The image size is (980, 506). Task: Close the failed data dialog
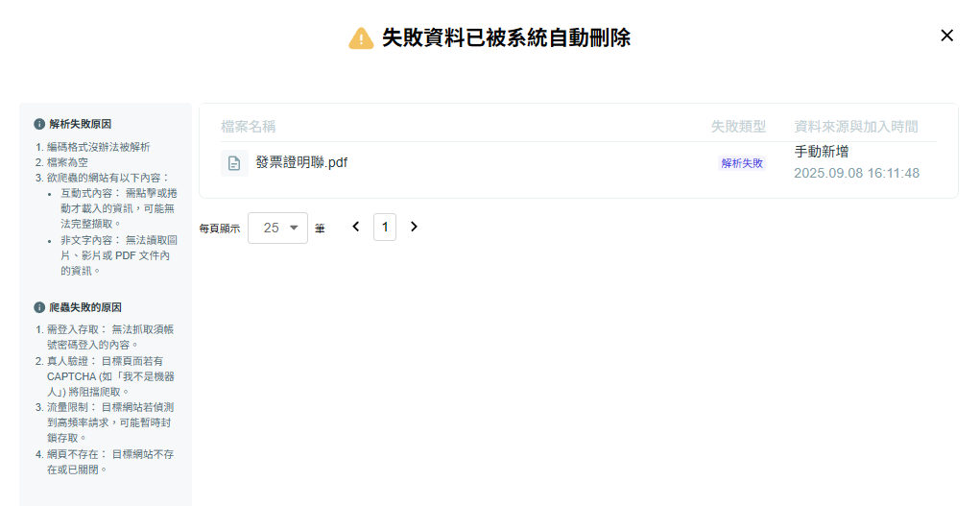[x=946, y=36]
